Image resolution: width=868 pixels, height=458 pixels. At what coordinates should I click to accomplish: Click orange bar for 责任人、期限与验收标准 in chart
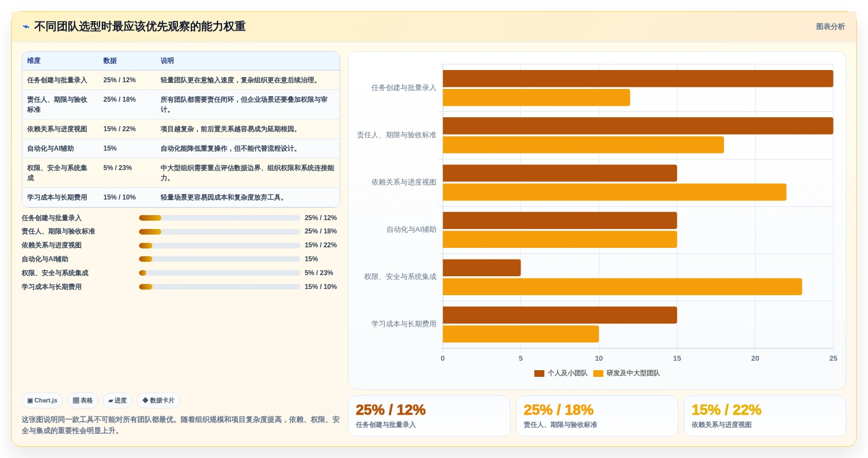(x=583, y=145)
